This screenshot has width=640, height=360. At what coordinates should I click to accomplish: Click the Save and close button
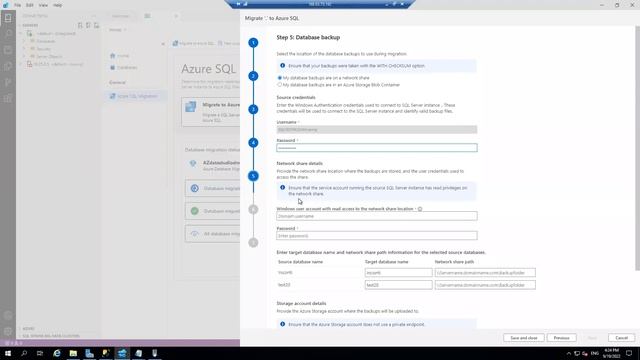pyautogui.click(x=524, y=338)
